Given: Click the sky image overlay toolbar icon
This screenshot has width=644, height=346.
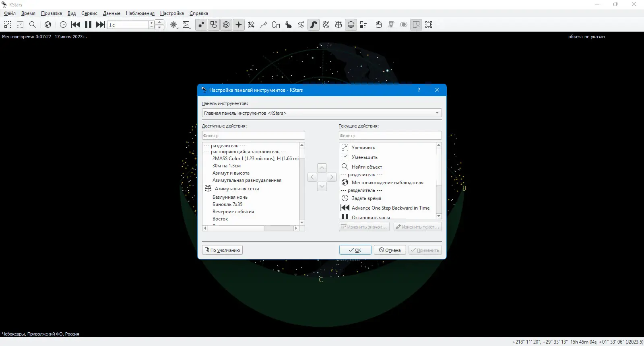Looking at the screenshot, I should [186, 25].
